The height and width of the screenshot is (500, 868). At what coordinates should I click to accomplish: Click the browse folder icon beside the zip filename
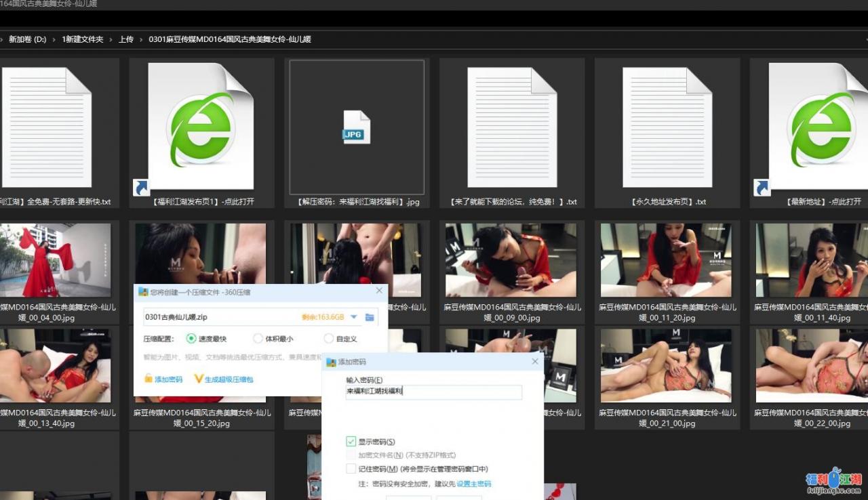pos(370,317)
